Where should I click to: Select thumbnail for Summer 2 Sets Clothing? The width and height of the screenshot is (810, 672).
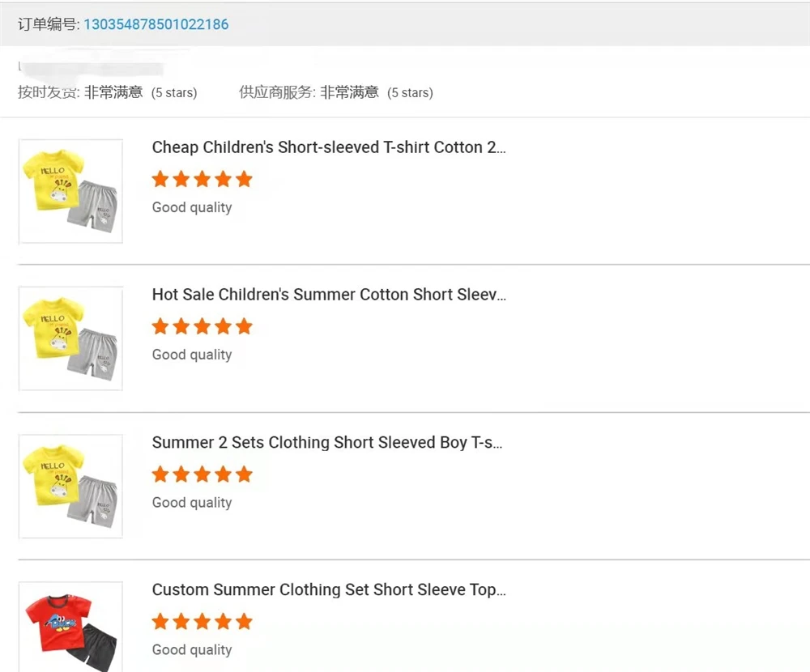coord(70,486)
